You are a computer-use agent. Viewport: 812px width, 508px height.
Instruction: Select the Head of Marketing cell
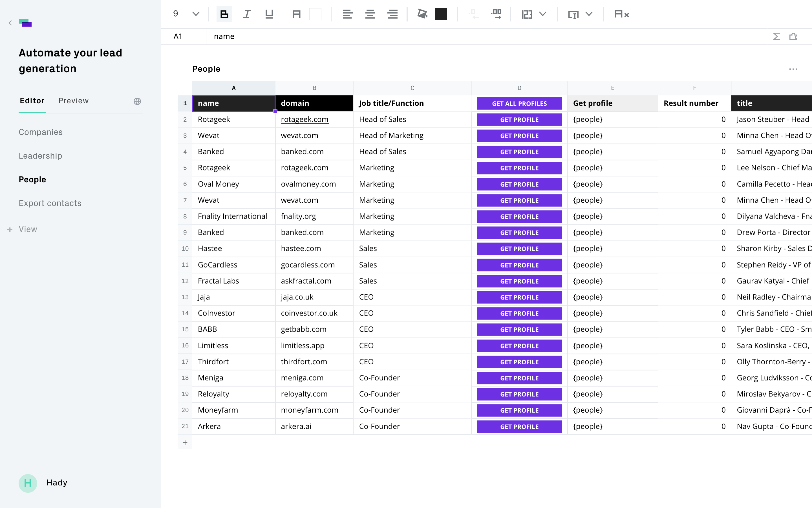tap(412, 135)
